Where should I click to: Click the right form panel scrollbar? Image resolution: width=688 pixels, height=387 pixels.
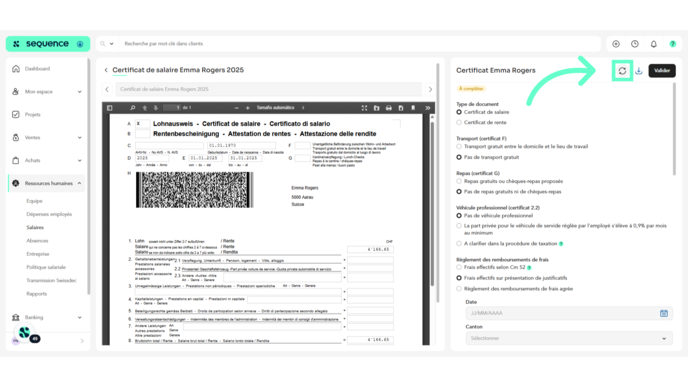click(674, 129)
